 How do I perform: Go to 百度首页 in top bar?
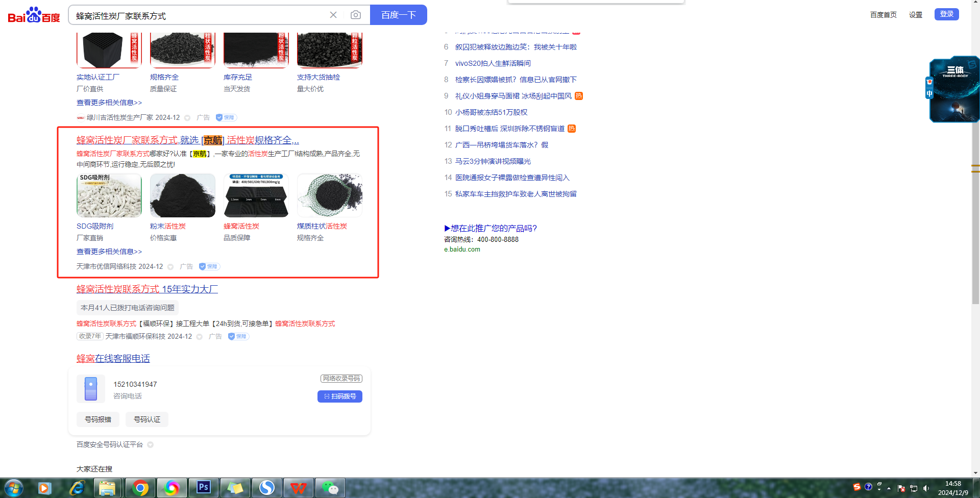(x=883, y=15)
